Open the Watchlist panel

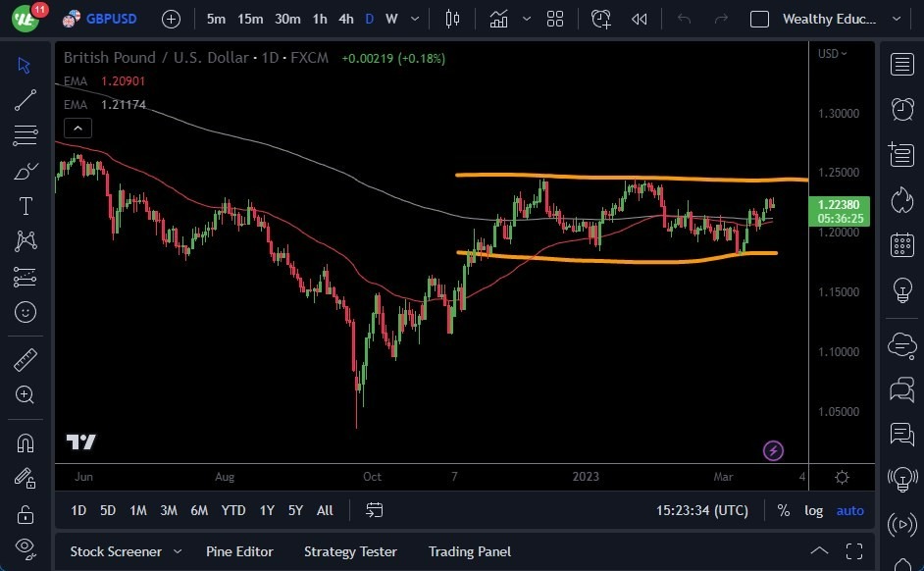pyautogui.click(x=901, y=63)
